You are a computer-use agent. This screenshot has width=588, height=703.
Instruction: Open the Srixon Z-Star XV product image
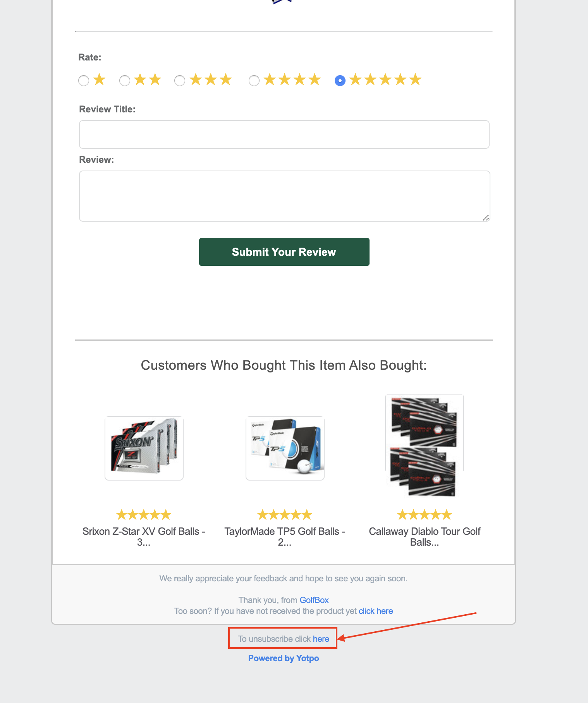144,448
